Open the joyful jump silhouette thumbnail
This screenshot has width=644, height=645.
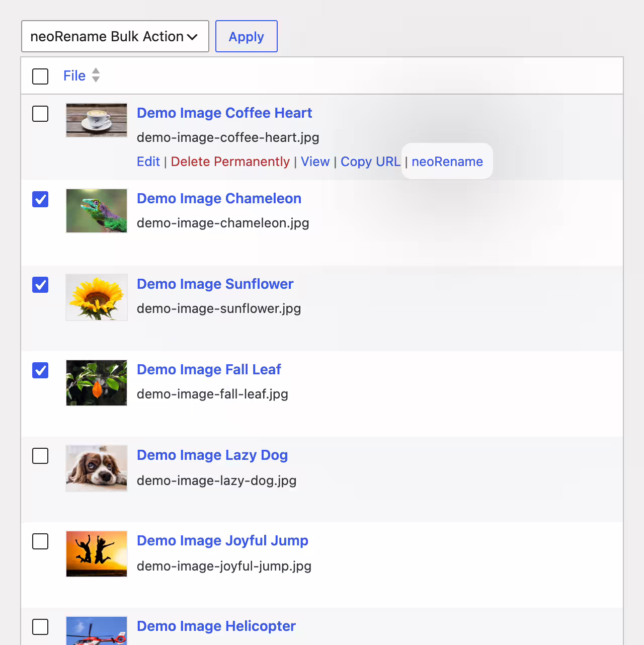[x=97, y=554]
